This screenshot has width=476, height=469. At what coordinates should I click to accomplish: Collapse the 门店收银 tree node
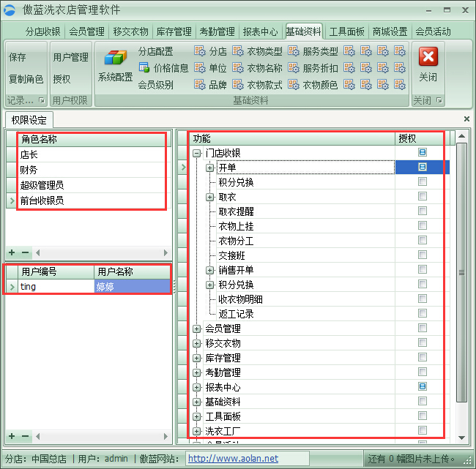point(196,153)
